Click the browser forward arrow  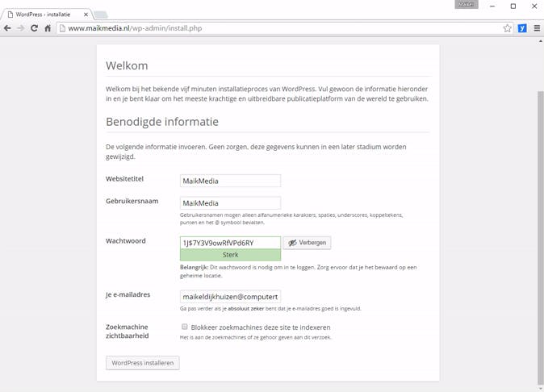click(x=21, y=28)
